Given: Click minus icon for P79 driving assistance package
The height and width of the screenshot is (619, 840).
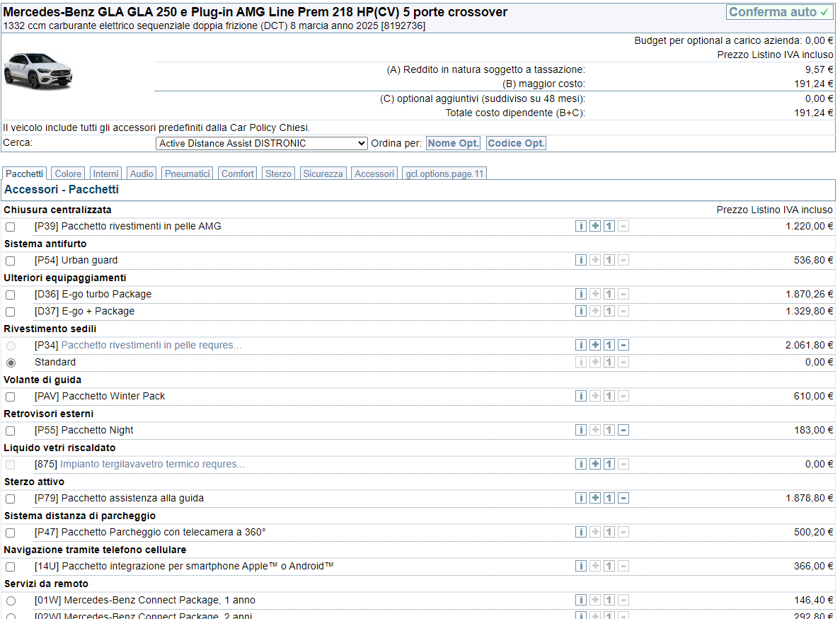Looking at the screenshot, I should (623, 498).
